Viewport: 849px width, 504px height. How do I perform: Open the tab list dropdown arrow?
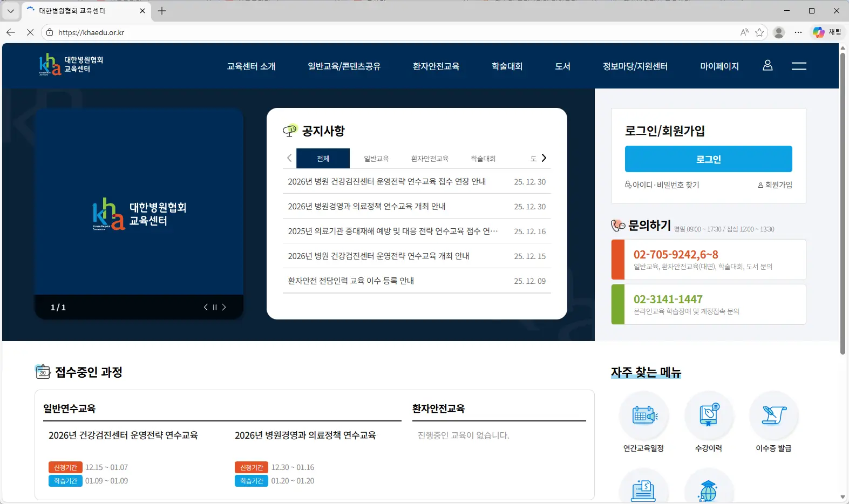[x=10, y=11]
